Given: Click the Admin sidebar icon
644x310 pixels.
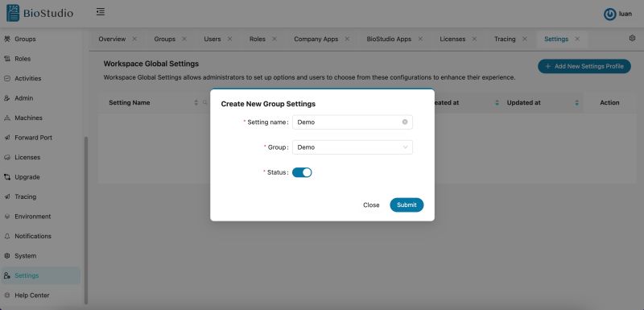Looking at the screenshot, I should click(7, 98).
